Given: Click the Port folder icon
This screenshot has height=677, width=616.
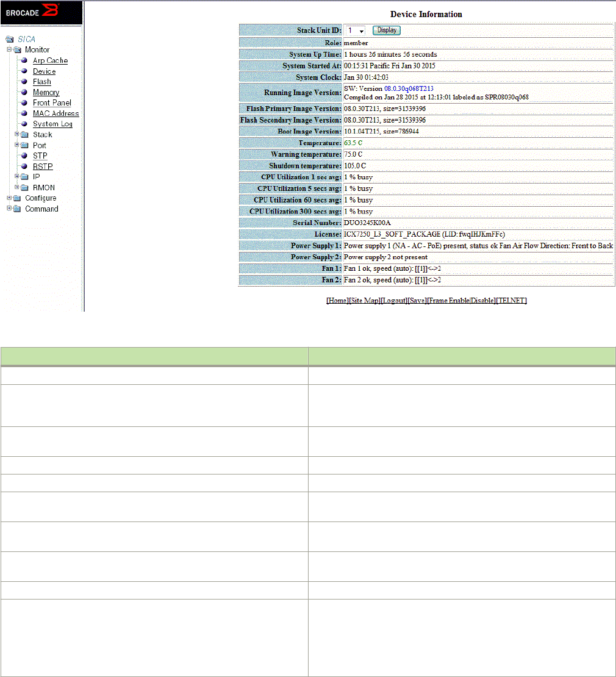Looking at the screenshot, I should pos(25,145).
